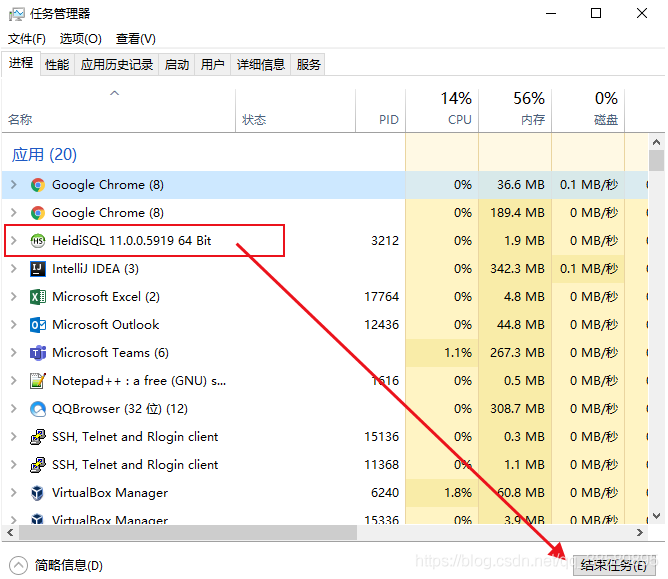Screen dimensions: 668x579
Task: Expand the Microsoft Outlook row
Action: [14, 325]
